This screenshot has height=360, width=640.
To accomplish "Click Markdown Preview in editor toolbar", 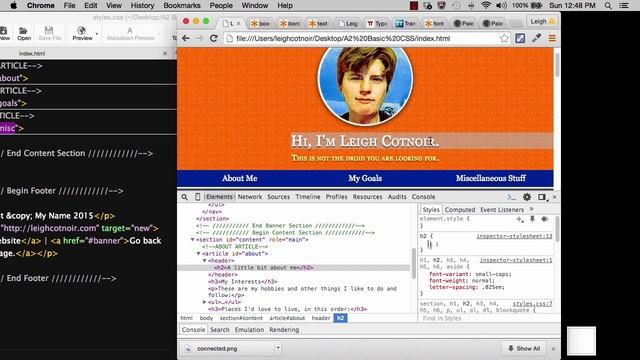I will click(x=130, y=33).
